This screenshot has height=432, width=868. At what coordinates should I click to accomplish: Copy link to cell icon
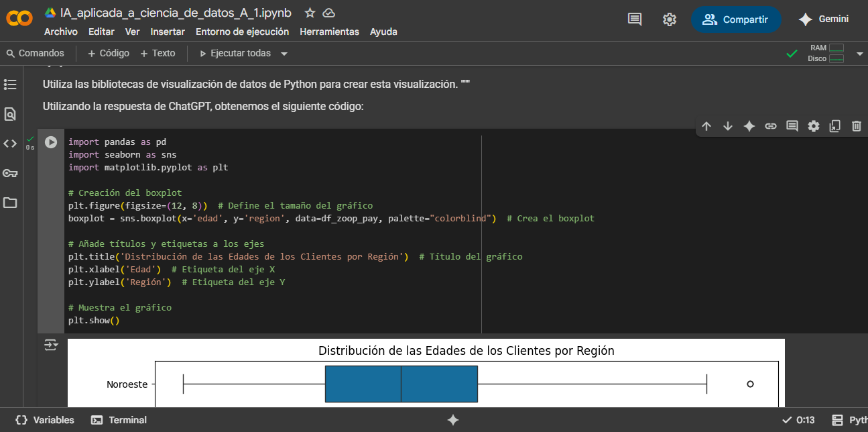coord(771,126)
